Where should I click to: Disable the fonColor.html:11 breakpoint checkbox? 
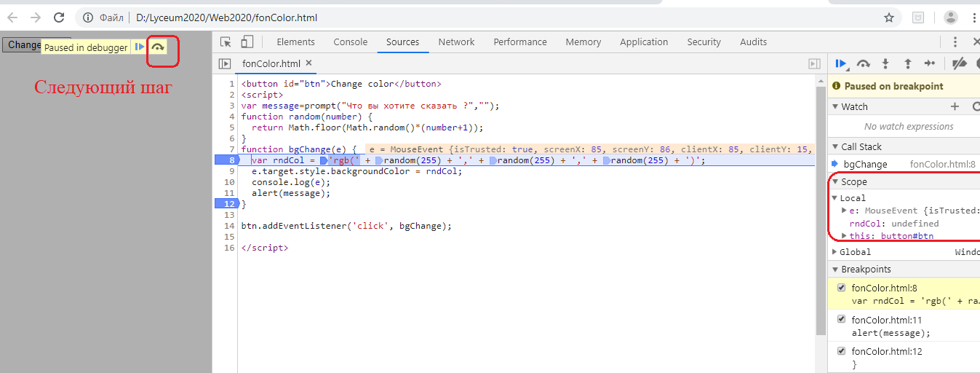click(842, 320)
